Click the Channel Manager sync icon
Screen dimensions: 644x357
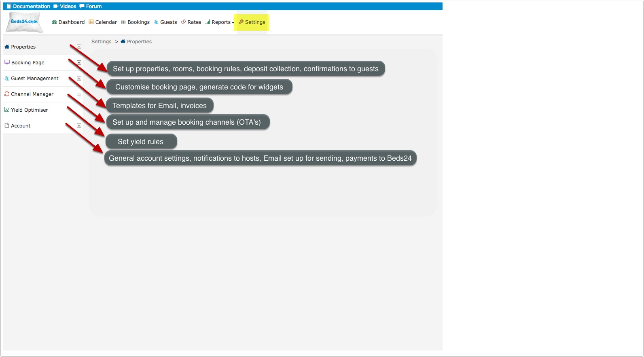[7, 94]
